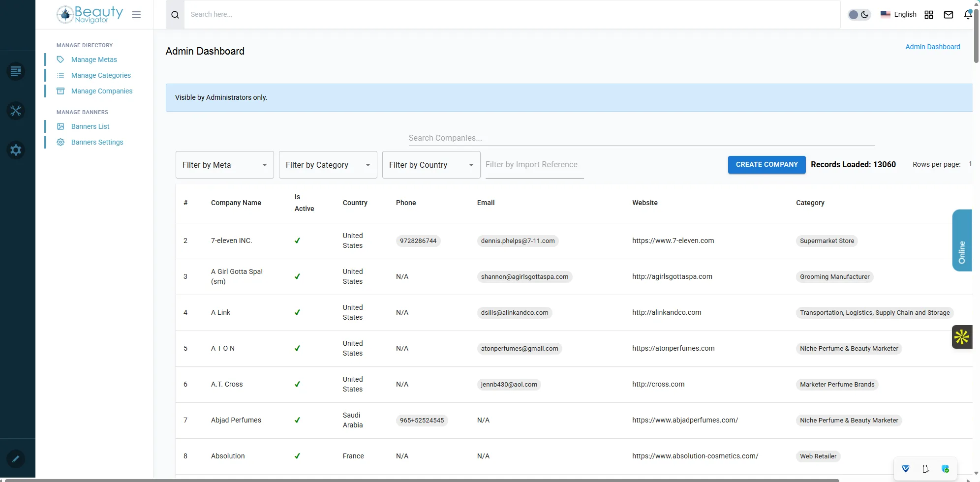
Task: Follow the Admin Dashboard breadcrumb link
Action: pos(933,47)
